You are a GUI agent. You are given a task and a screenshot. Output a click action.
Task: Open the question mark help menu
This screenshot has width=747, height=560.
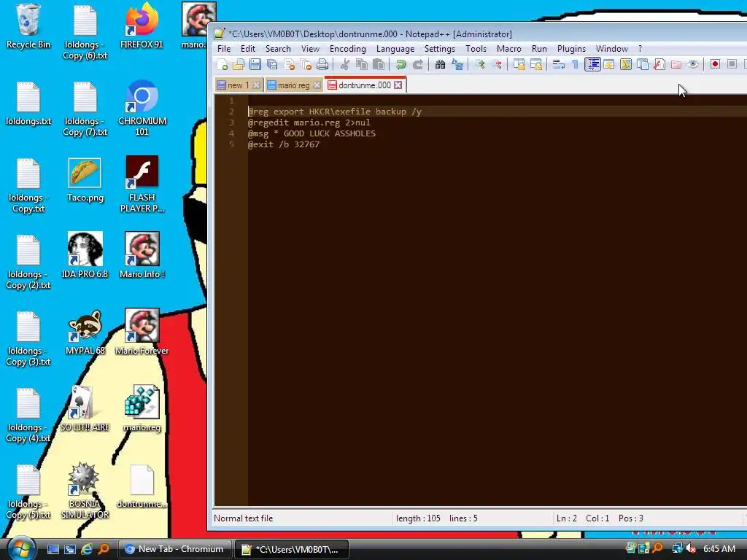coord(640,49)
